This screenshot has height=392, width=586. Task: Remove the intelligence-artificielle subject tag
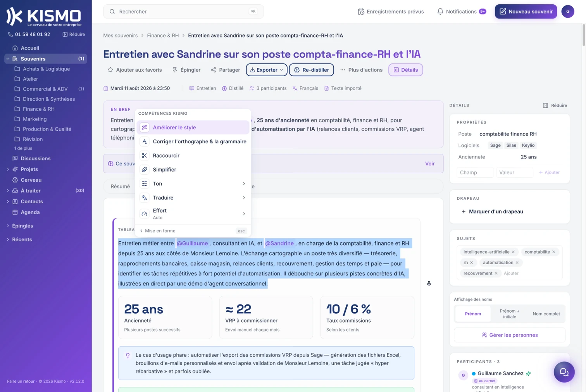tap(513, 252)
